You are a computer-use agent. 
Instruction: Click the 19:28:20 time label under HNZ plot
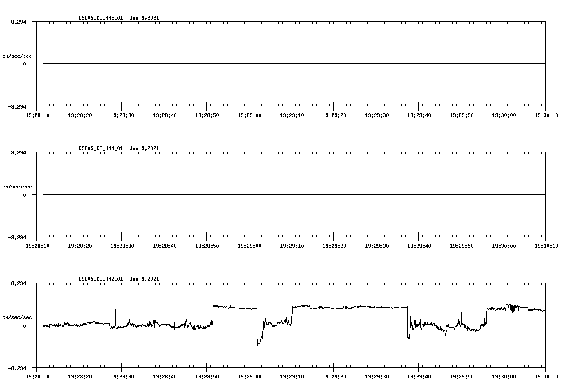79,376
